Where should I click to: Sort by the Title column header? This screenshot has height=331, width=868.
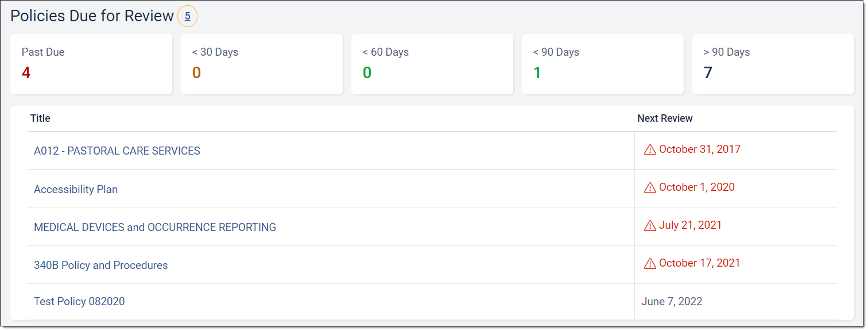click(x=40, y=118)
